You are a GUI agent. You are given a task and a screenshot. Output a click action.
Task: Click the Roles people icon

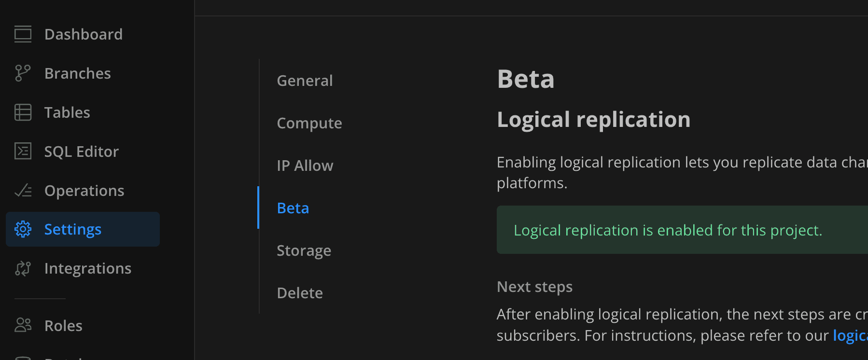pos(23,326)
